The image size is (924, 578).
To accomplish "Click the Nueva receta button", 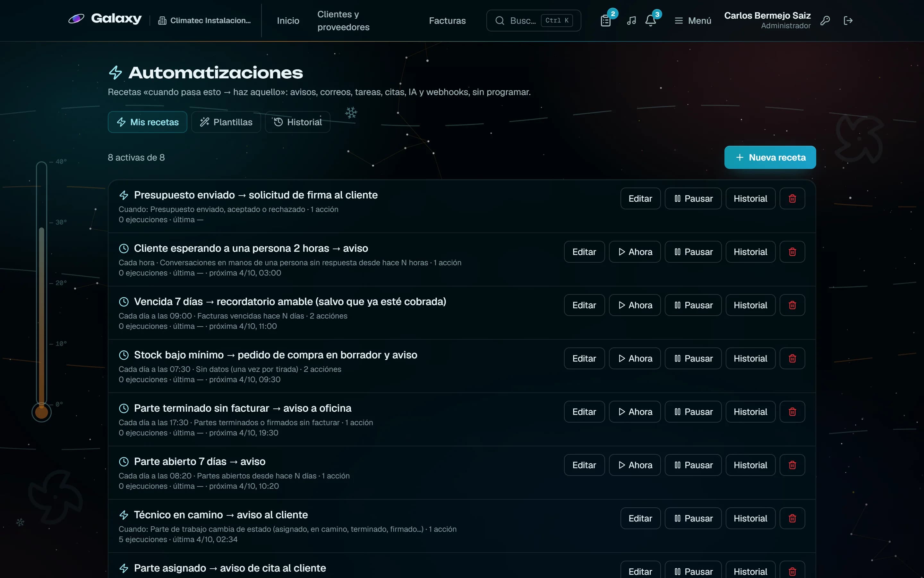I will point(770,157).
